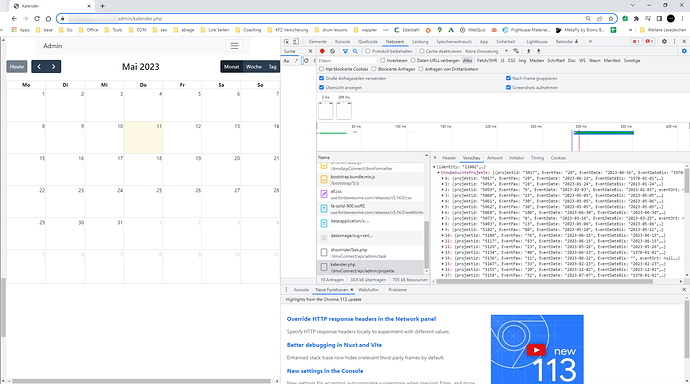Expand item 0 with projektid 5017
Image resolution: width=690 pixels, height=384 pixels.
(x=443, y=179)
